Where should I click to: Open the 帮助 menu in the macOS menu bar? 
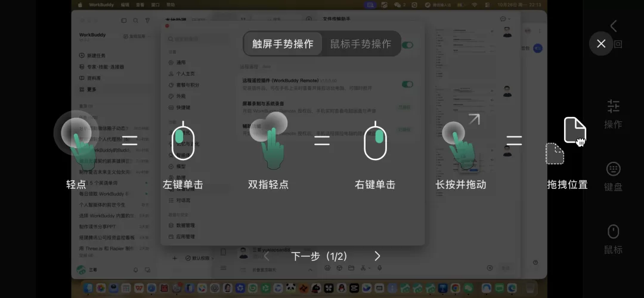click(x=171, y=5)
